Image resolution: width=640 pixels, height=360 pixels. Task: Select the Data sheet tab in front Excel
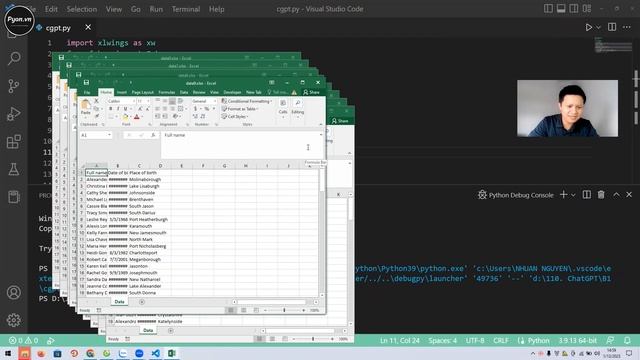coord(119,302)
